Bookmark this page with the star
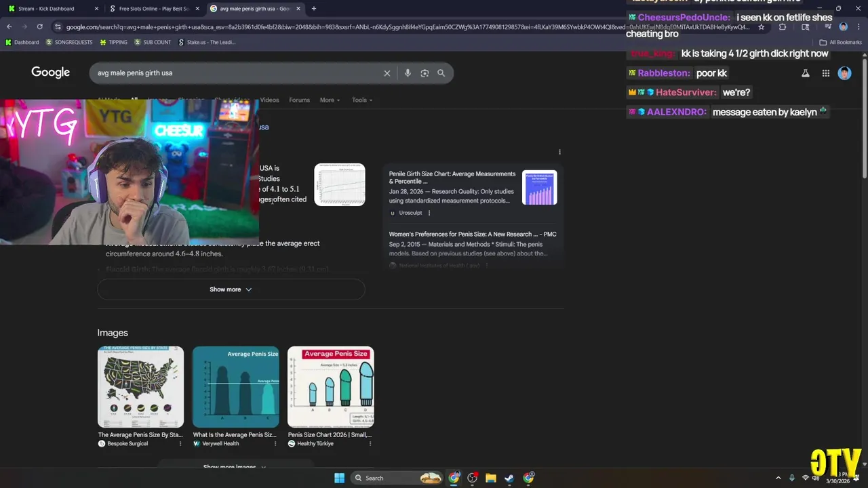The width and height of the screenshot is (868, 488). (x=762, y=27)
